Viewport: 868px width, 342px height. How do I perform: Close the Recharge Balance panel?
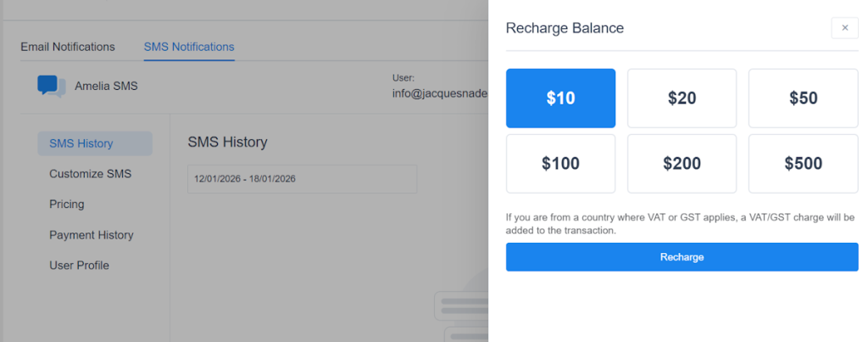[844, 28]
